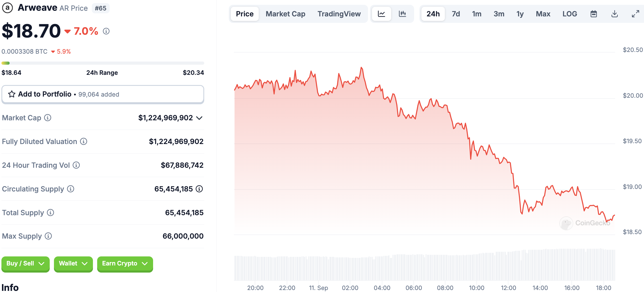
Task: Select the 1y time range
Action: tap(520, 14)
